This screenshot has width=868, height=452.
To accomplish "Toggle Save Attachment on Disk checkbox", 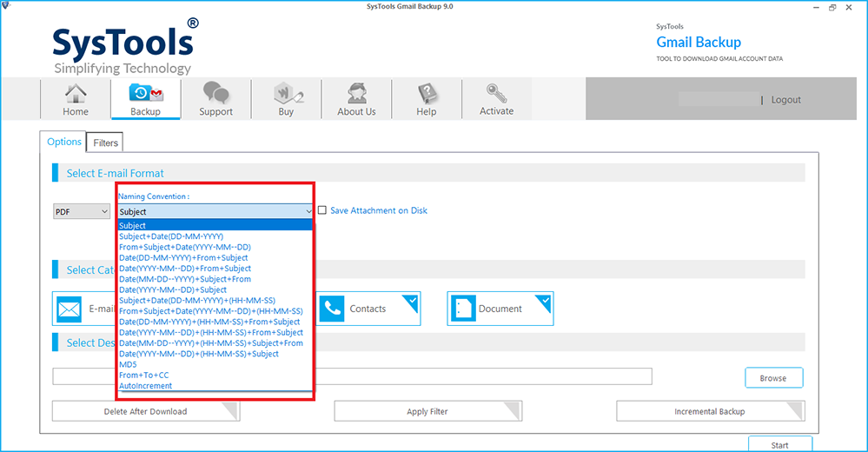I will click(x=322, y=210).
